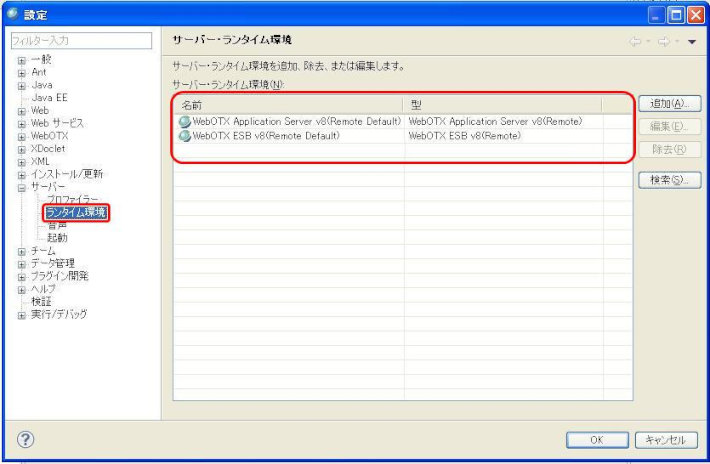Expand the 実行/デバッグ tree node
Viewport: 710px width, 464px height.
21,314
